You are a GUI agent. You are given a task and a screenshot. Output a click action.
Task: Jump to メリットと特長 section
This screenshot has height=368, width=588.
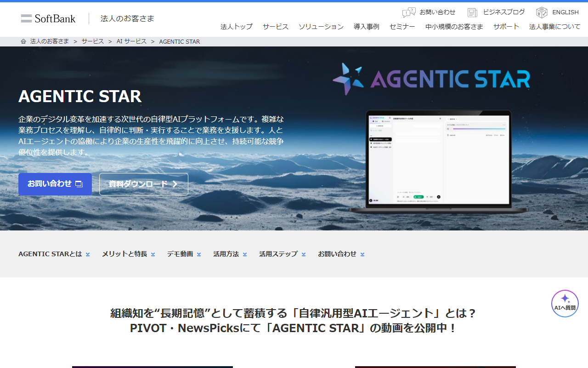pyautogui.click(x=128, y=254)
